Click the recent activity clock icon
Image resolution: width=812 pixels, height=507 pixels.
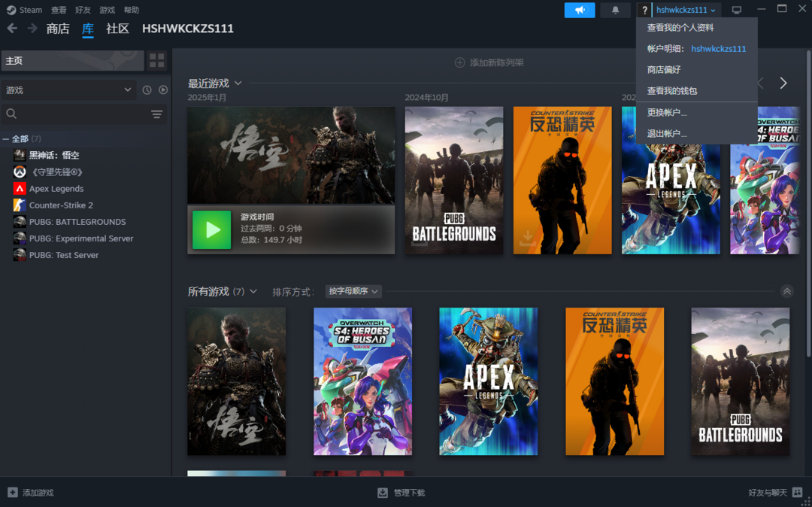(147, 90)
